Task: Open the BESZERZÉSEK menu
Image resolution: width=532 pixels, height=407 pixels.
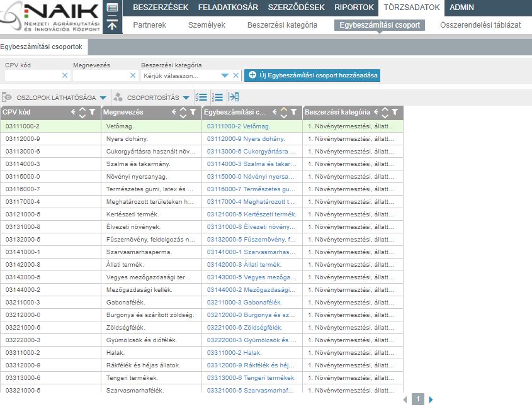Action: click(161, 7)
